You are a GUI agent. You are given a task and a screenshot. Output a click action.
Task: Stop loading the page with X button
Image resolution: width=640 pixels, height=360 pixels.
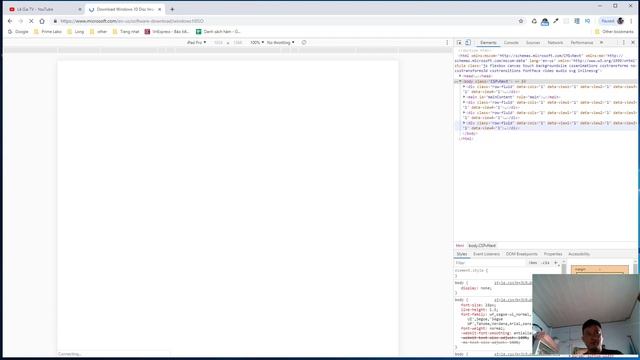pyautogui.click(x=31, y=21)
